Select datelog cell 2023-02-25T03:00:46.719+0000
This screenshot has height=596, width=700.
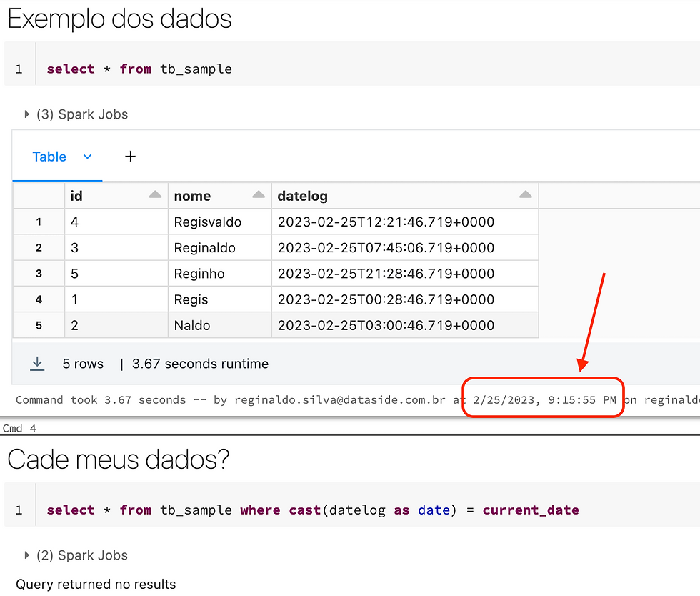(405, 326)
